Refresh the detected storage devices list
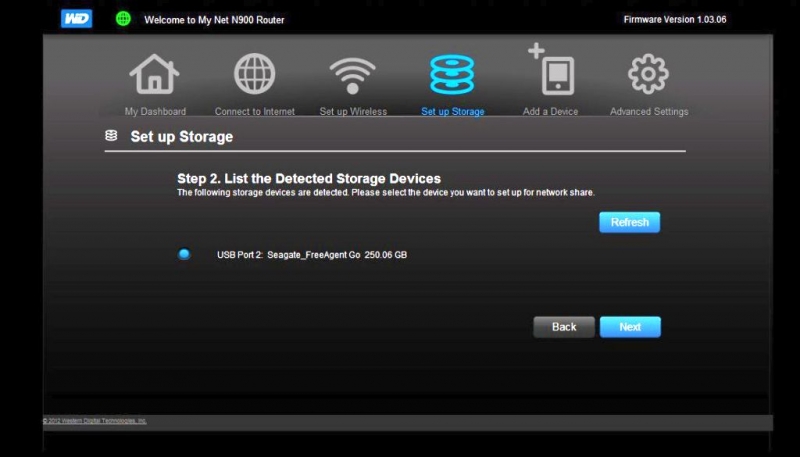The width and height of the screenshot is (800, 457). 630,222
